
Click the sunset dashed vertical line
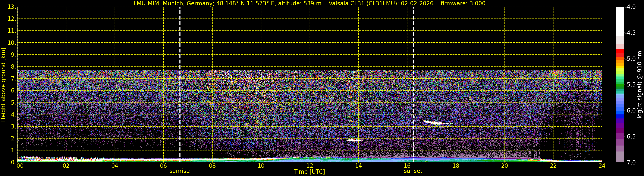tap(413, 85)
